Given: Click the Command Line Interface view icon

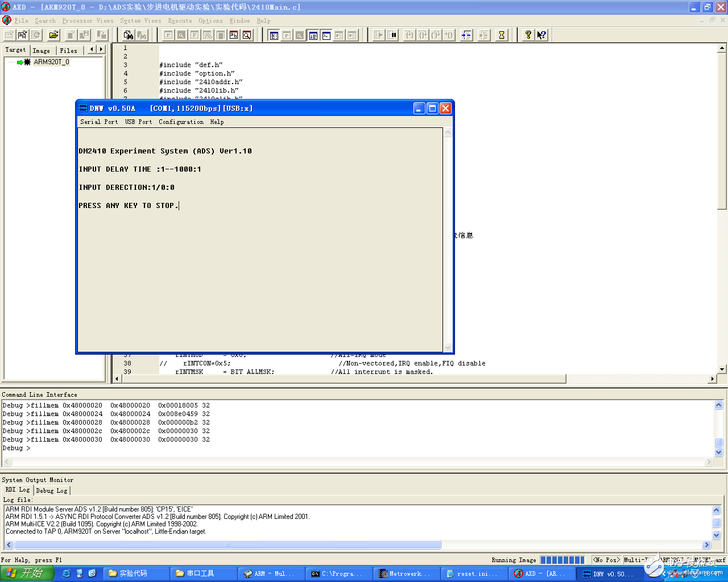Looking at the screenshot, I should [x=326, y=35].
